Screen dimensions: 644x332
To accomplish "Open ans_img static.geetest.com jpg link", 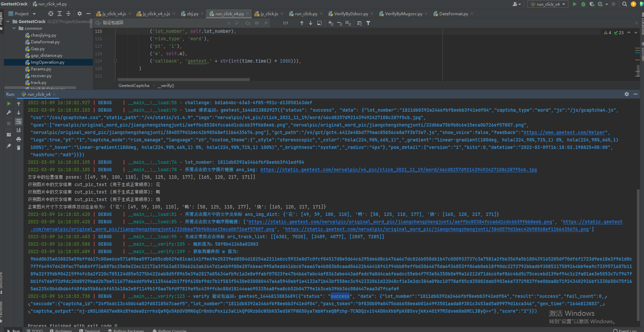I will [x=398, y=170].
